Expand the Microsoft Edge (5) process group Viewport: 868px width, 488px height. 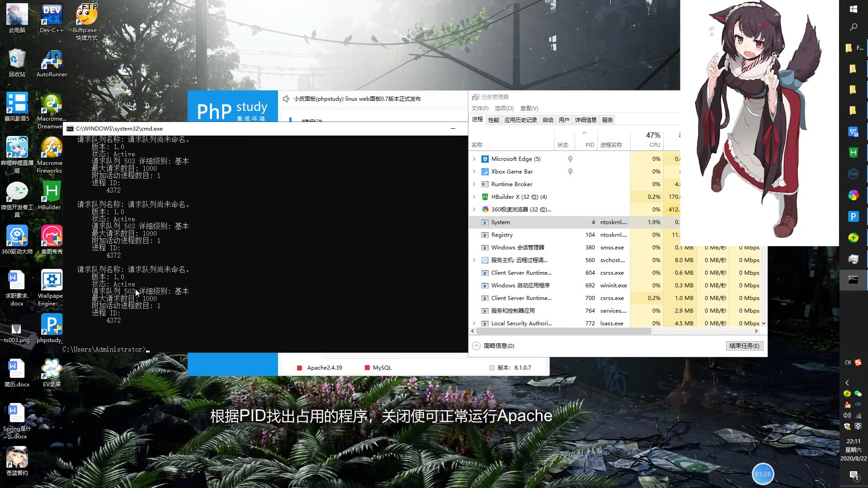pos(474,159)
